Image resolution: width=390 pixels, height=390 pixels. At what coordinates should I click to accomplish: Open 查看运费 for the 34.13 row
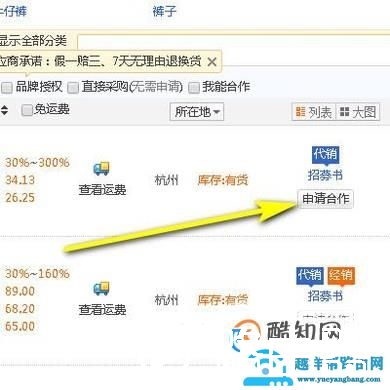point(102,190)
